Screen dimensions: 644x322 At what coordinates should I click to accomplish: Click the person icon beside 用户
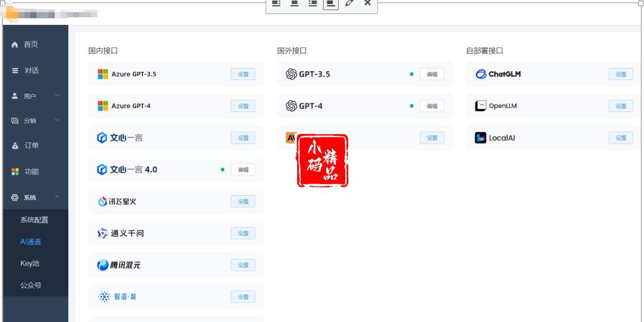tap(15, 96)
